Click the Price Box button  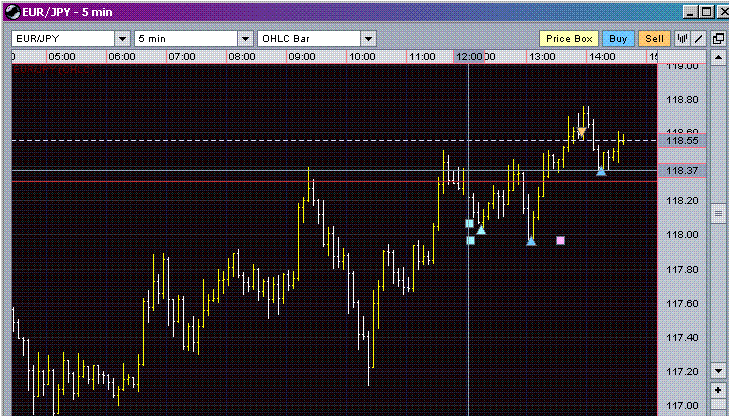pyautogui.click(x=569, y=38)
